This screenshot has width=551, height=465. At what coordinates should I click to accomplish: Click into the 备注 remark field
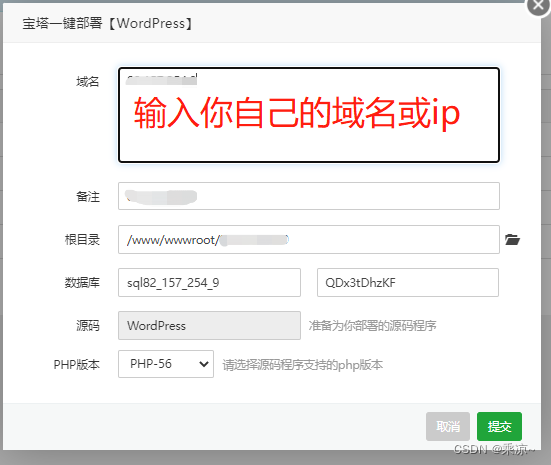[x=309, y=196]
